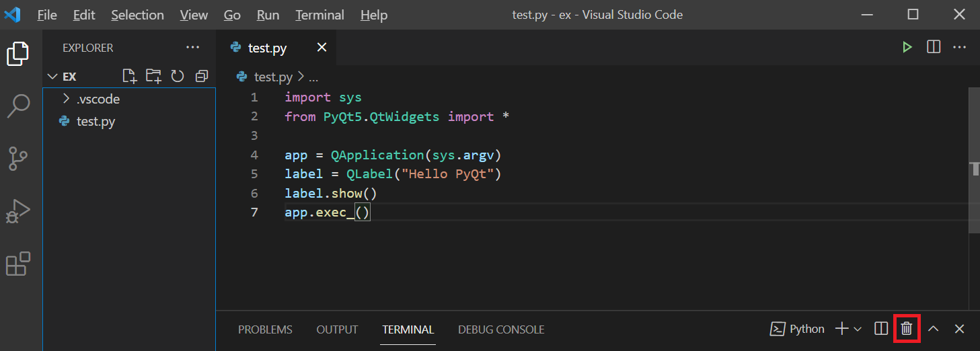Open the terminal launch profile dropdown arrow
The height and width of the screenshot is (351, 980).
[858, 329]
